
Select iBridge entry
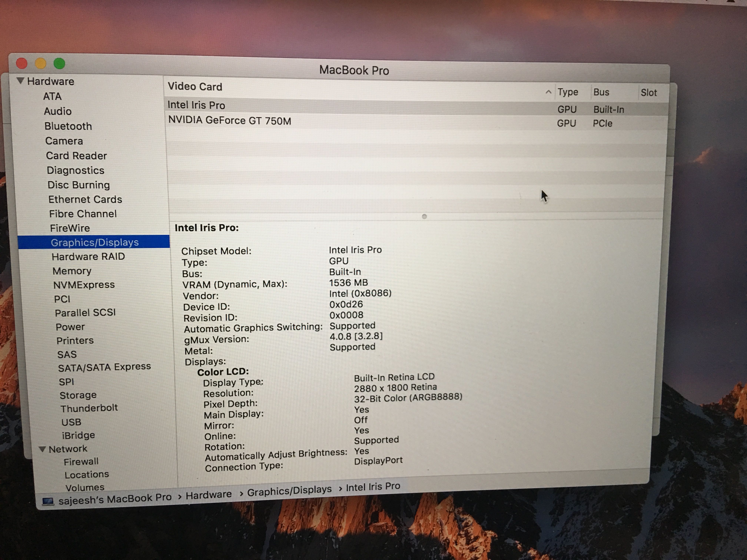[78, 435]
